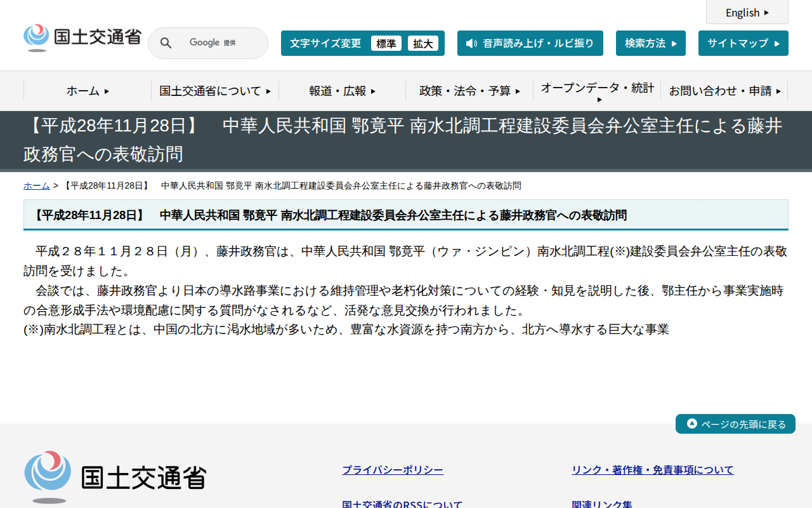Toggle English language display
812x508 pixels.
point(747,12)
